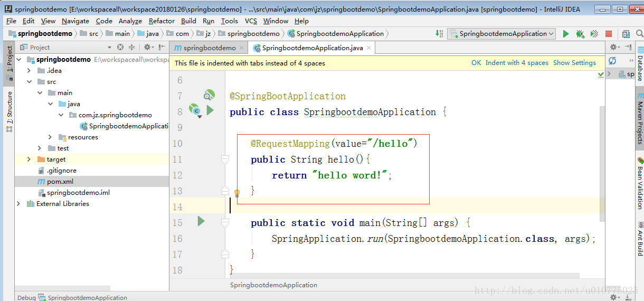Click Indent with 4 spaces link
Screen dimensions: 644x301
coord(517,62)
